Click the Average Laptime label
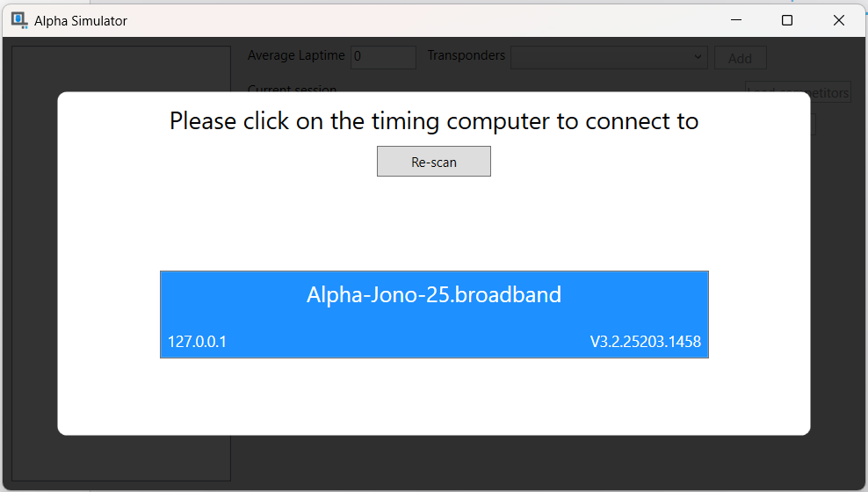Screen dimensions: 868x492 click(296, 55)
